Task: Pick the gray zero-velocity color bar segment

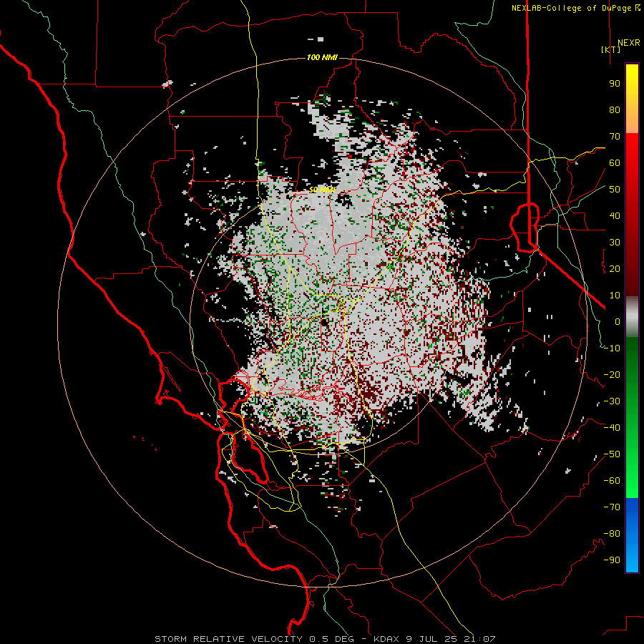Action: (x=632, y=317)
